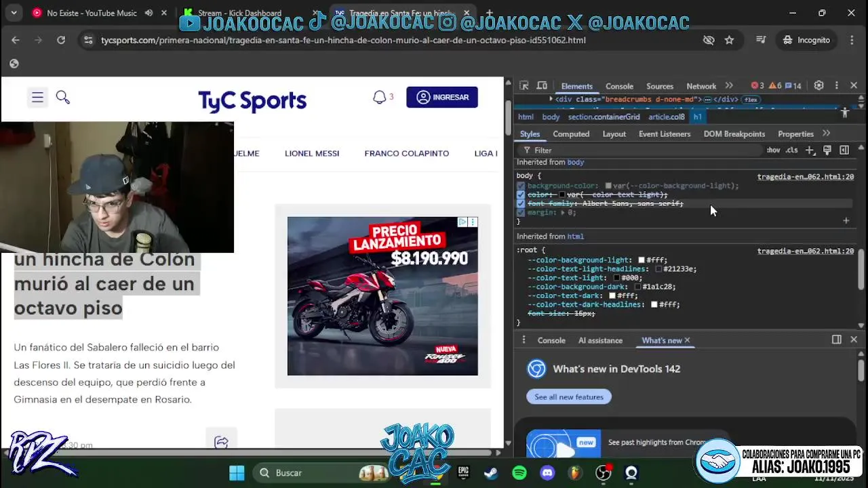Click the Chrome address bar URL
The height and width of the screenshot is (488, 868).
click(343, 40)
